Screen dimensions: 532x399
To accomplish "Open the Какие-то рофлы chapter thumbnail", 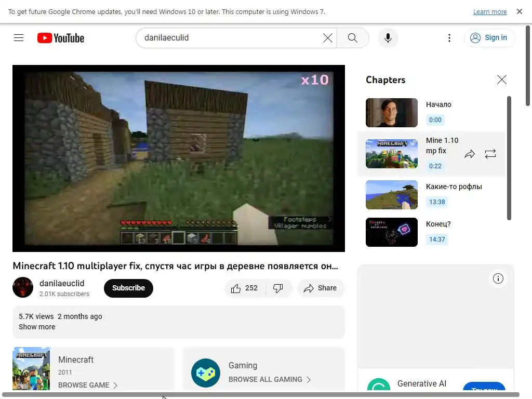I will [392, 195].
